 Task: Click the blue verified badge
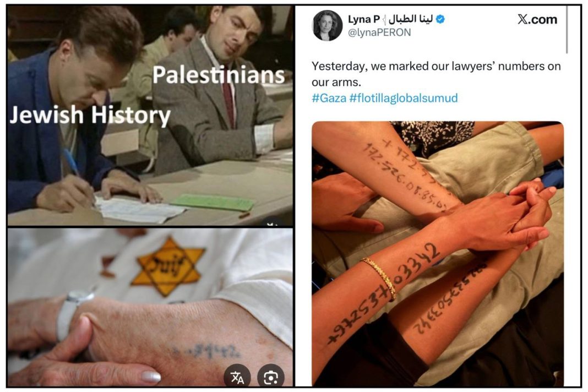pos(440,19)
